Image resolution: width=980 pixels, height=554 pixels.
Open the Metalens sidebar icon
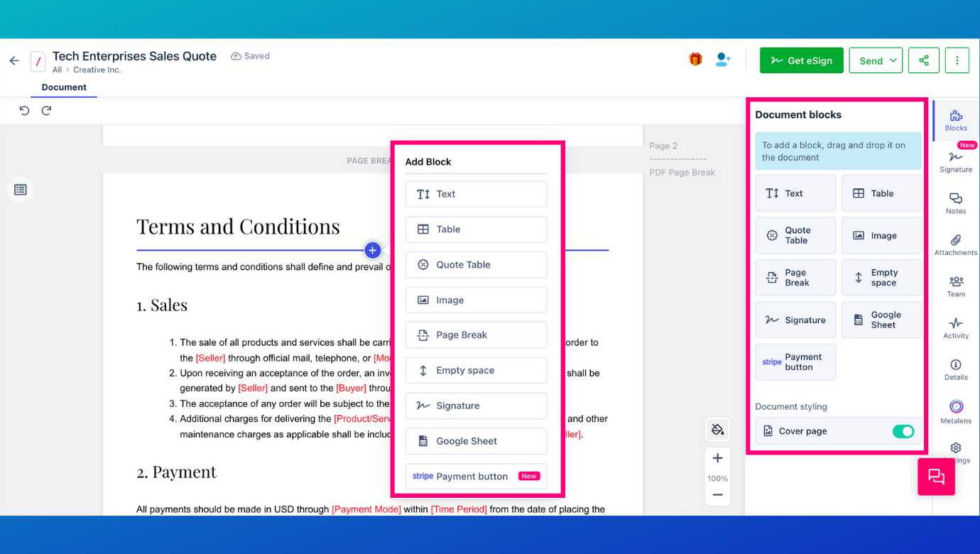(956, 411)
